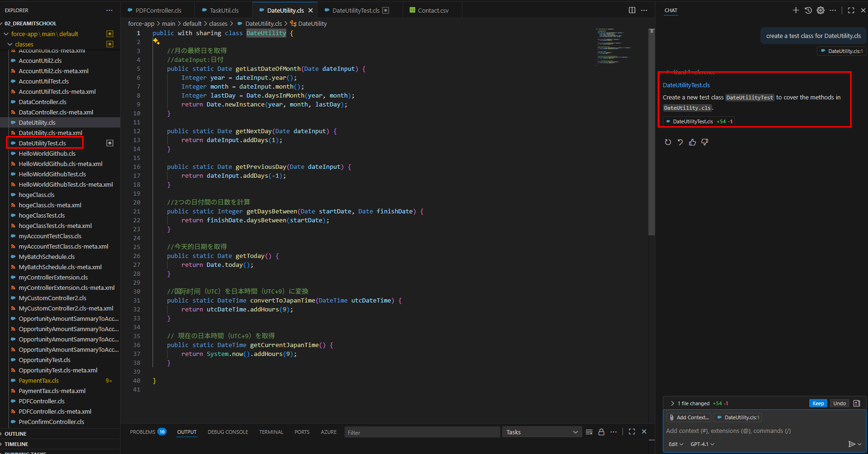Retry the chat response with the circular arrow icon

(668, 142)
